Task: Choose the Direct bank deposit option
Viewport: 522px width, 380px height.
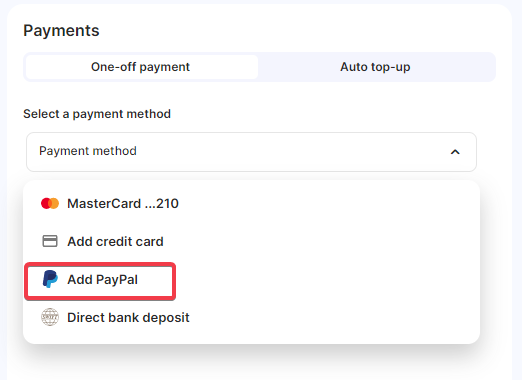Action: 251,317
